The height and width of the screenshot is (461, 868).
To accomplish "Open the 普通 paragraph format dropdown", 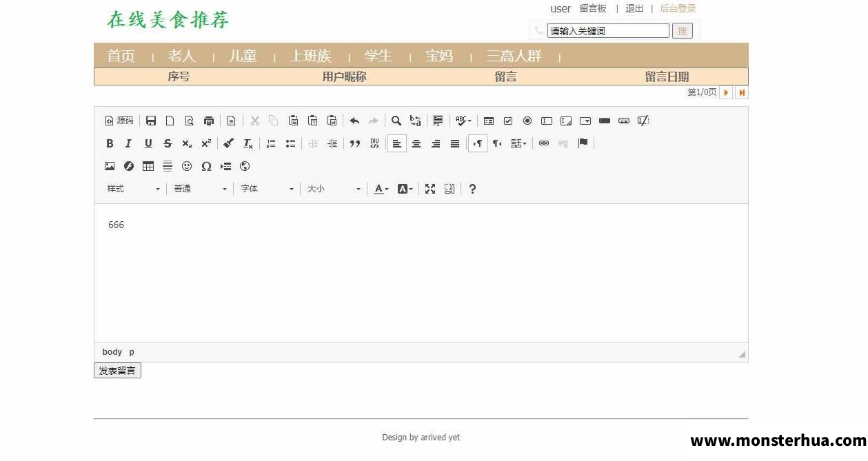I will [200, 189].
